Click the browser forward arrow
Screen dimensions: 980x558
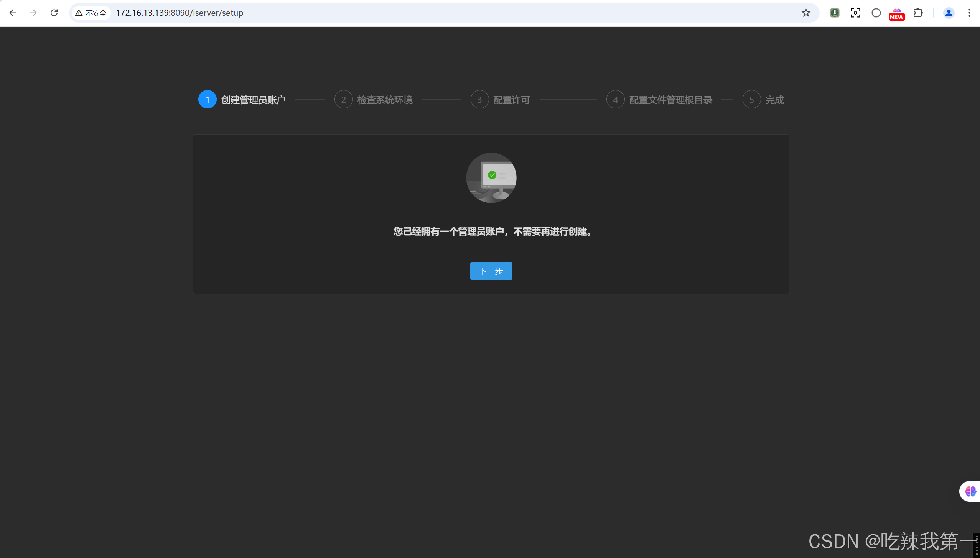[33, 13]
